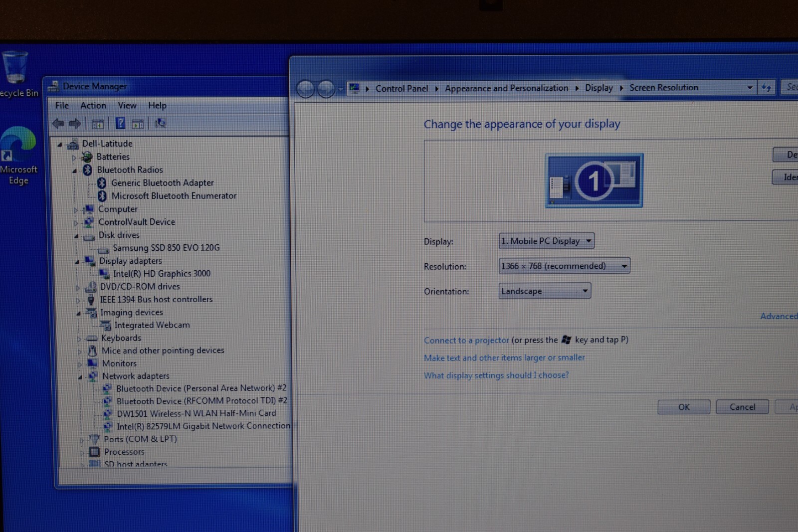The width and height of the screenshot is (798, 532).
Task: Open the Action menu in Device Manager
Action: 93,105
